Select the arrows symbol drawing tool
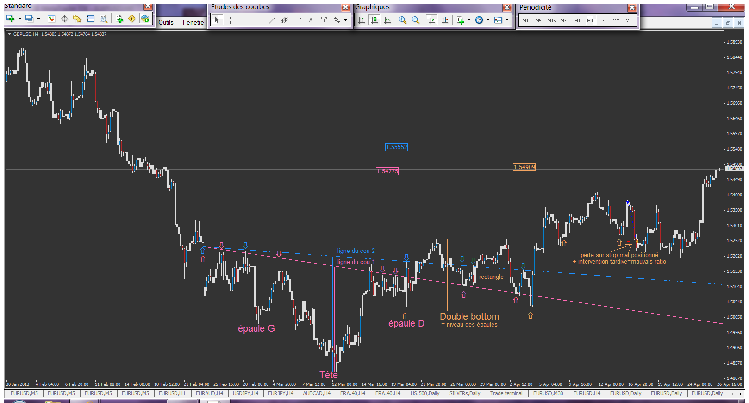The width and height of the screenshot is (749, 403). click(x=337, y=20)
